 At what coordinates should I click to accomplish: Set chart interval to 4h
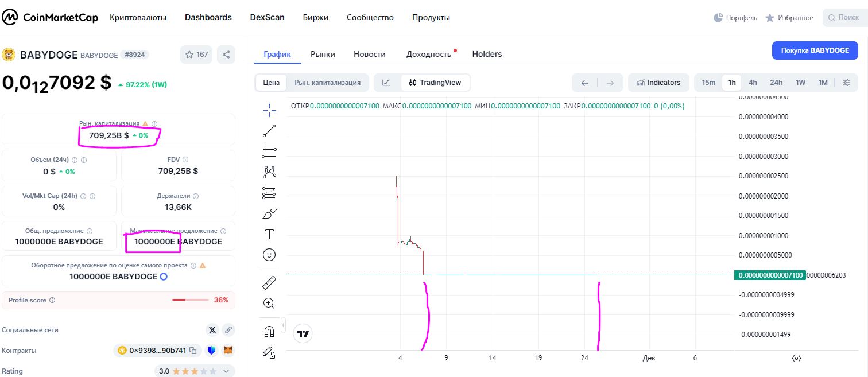click(753, 83)
